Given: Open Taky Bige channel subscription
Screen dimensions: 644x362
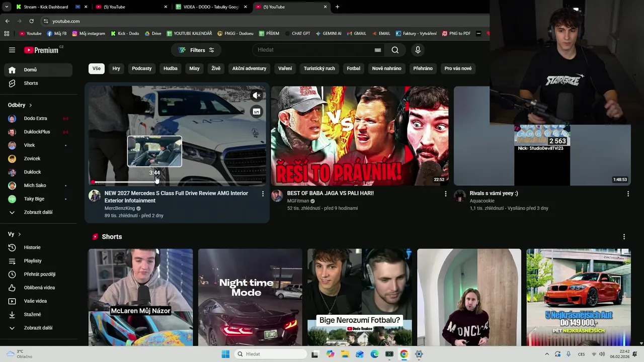Looking at the screenshot, I should (38, 199).
